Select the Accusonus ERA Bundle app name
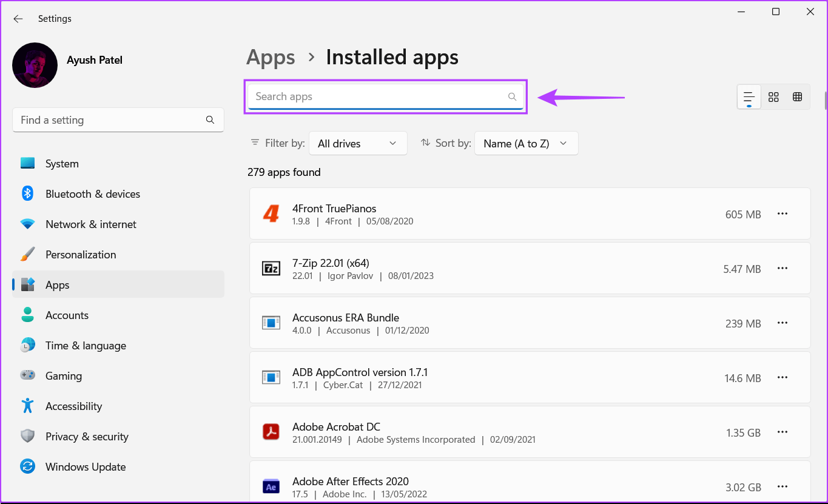Viewport: 828px width, 504px height. (346, 318)
